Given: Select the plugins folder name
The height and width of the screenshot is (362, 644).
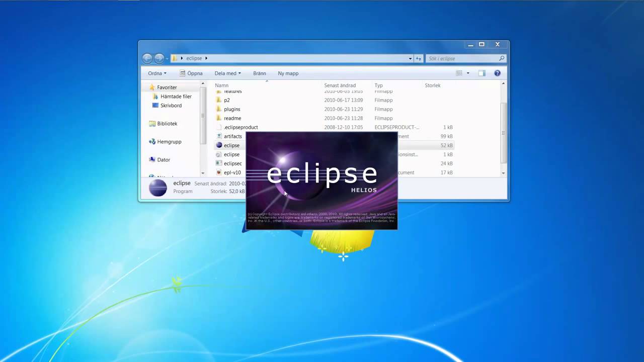Looking at the screenshot, I should click(232, 109).
